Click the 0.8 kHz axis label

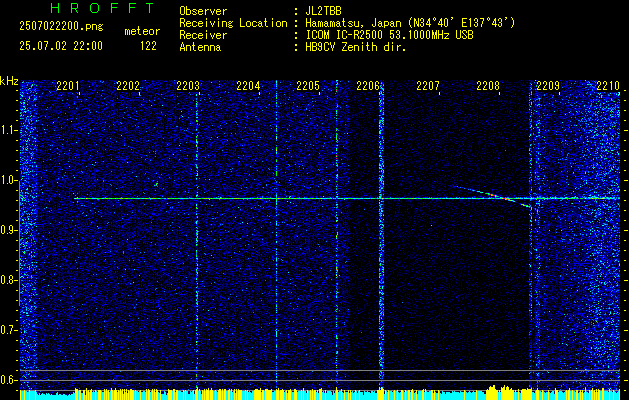[9, 280]
